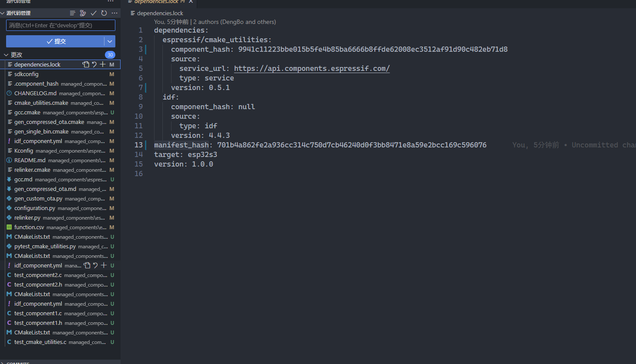The image size is (636, 364).
Task: Click the 'version: 0.5.1' line
Action: tap(200, 87)
